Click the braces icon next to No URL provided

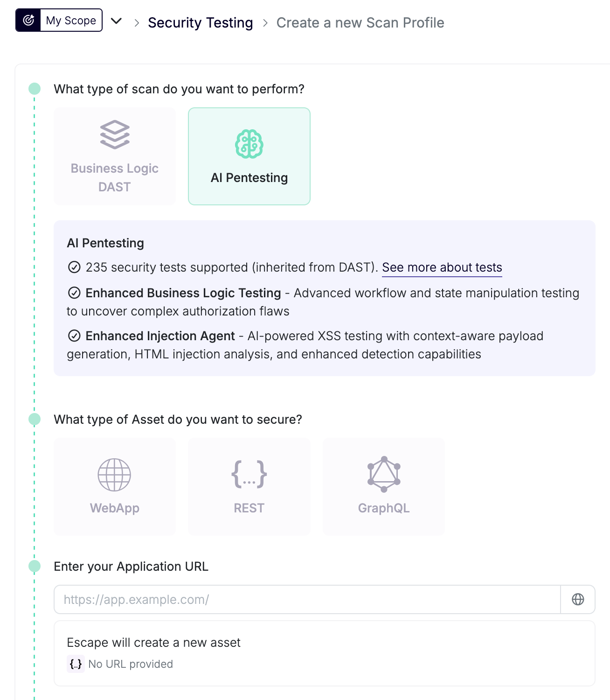76,663
